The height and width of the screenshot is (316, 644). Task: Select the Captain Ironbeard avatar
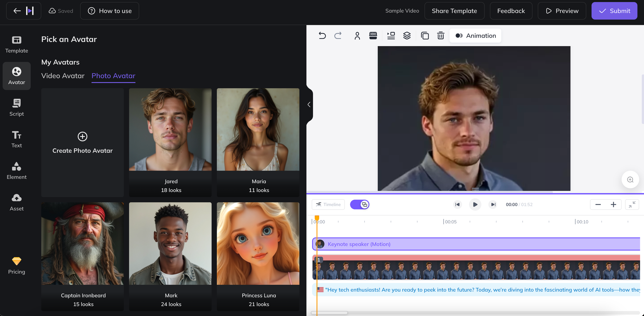coord(82,256)
